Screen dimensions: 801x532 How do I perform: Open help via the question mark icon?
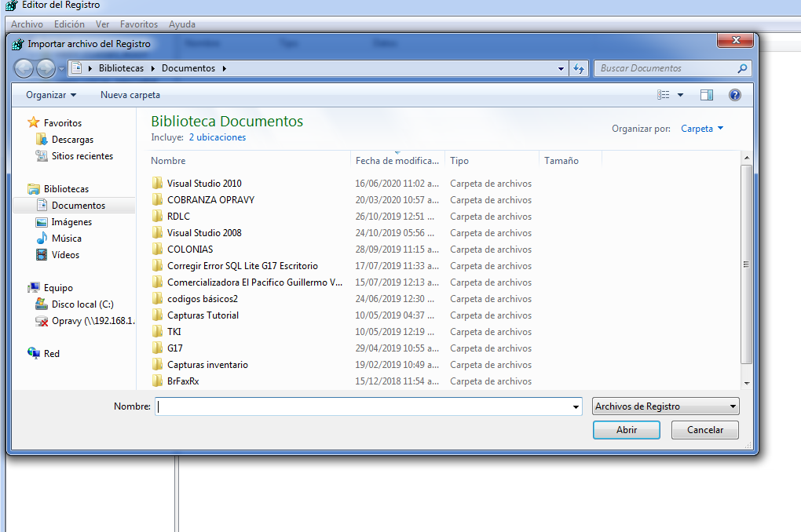coord(734,95)
